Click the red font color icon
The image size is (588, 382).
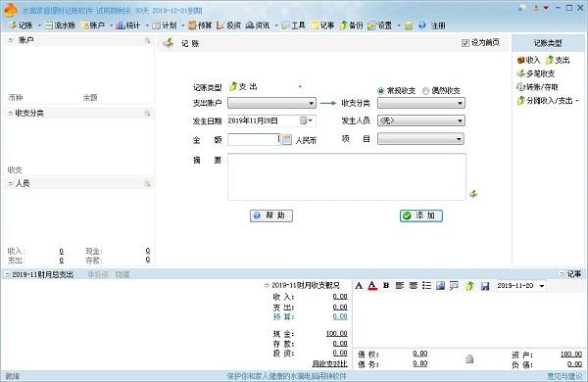[x=372, y=286]
